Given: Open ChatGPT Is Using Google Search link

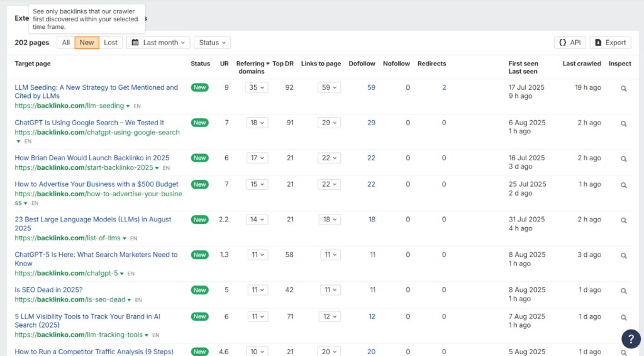Looking at the screenshot, I should point(89,123).
